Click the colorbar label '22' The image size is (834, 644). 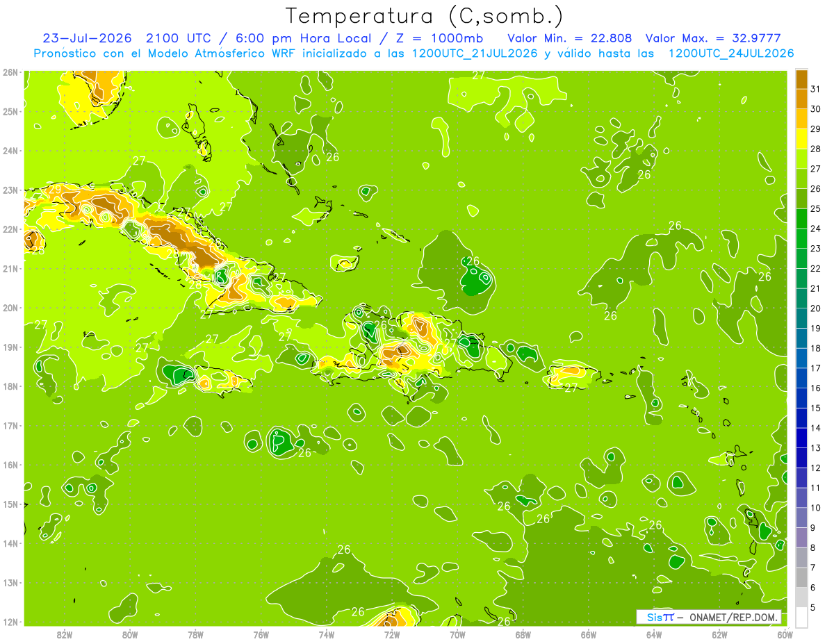click(x=816, y=269)
